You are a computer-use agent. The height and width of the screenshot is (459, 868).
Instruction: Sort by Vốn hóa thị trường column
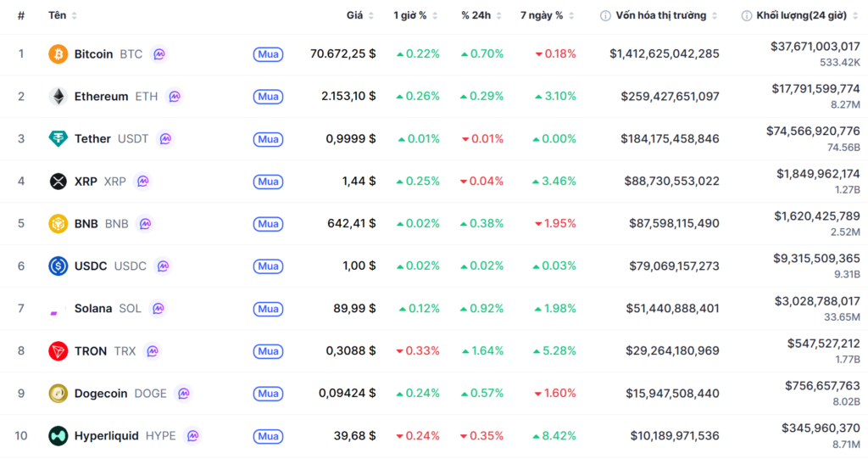pyautogui.click(x=666, y=15)
